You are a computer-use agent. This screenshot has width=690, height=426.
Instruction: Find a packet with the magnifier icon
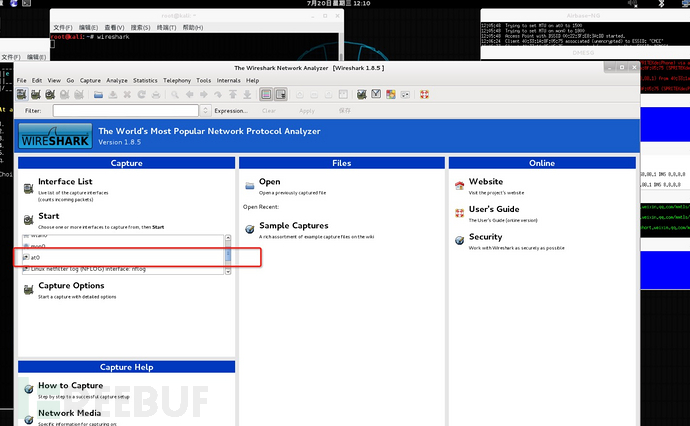point(175,95)
